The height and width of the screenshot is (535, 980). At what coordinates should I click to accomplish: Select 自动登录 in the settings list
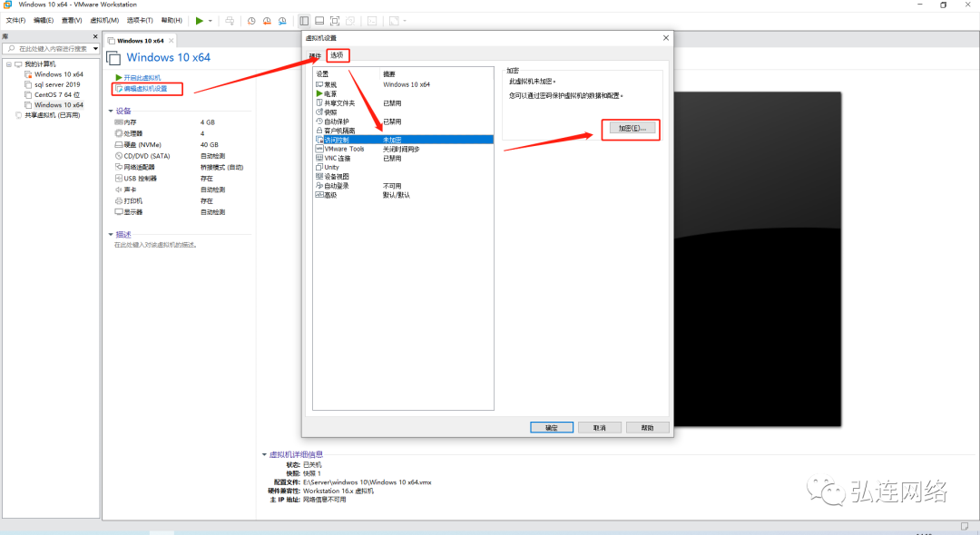[403, 186]
